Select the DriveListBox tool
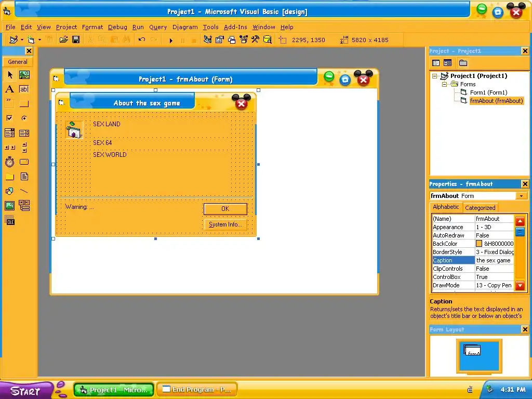Screen dimensions: 532x399 pos(24,162)
